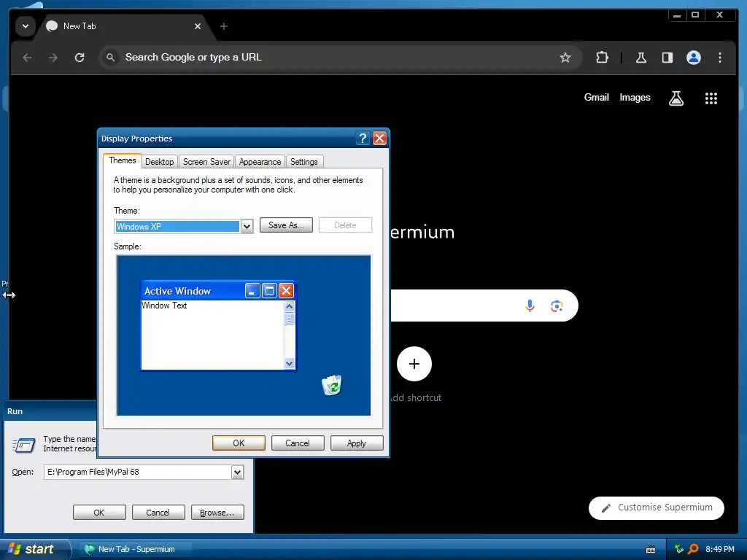Expand the Theme dropdown list
The height and width of the screenshot is (560, 747).
click(x=247, y=227)
